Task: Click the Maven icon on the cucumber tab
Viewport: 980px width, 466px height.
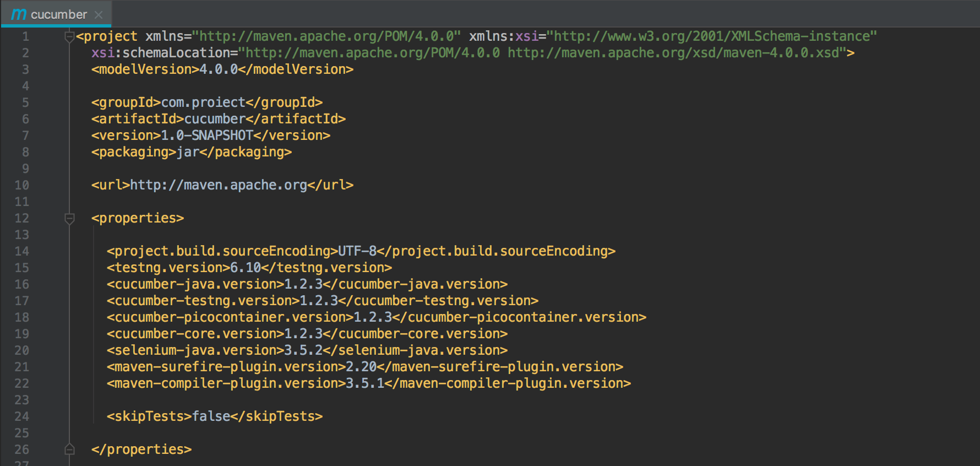Action: pyautogui.click(x=19, y=14)
